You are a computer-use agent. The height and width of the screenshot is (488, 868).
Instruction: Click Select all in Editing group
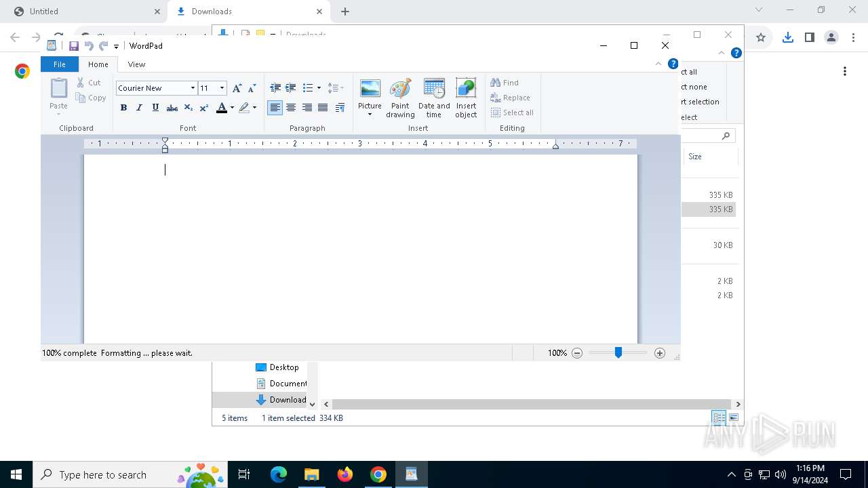[512, 113]
